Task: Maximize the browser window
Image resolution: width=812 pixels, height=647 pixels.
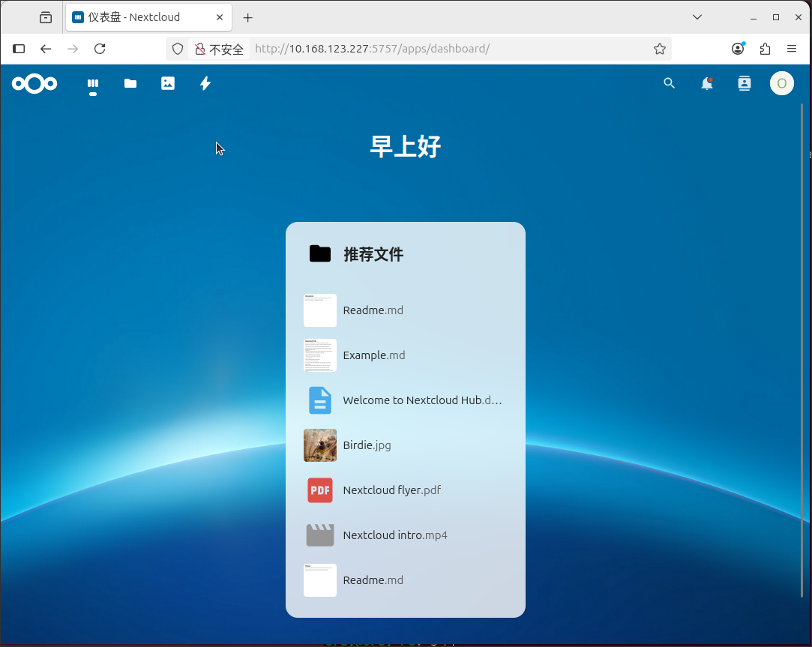Action: pos(776,17)
